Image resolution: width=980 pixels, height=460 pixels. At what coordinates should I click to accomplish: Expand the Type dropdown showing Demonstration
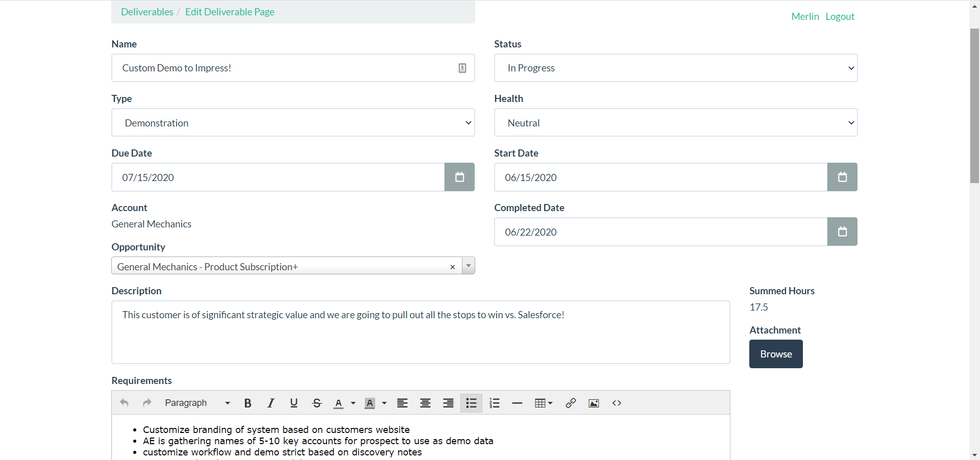click(293, 122)
